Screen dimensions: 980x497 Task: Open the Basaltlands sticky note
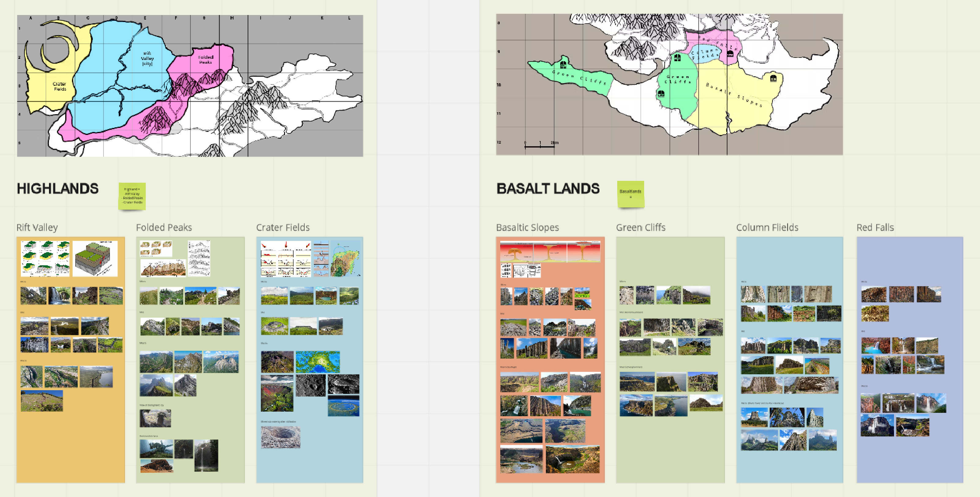630,194
